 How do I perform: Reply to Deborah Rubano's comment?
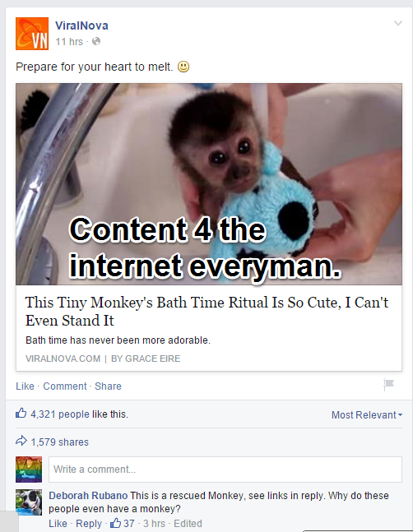pos(89,524)
